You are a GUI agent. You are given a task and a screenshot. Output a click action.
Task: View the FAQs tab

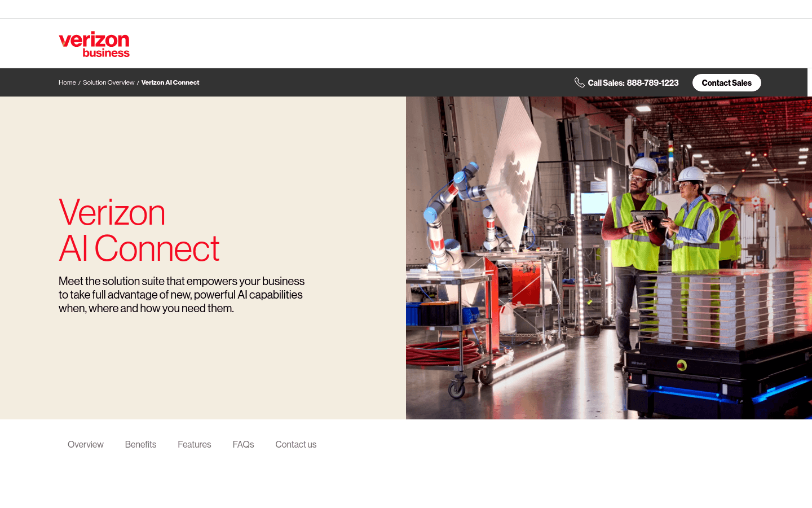coord(243,444)
